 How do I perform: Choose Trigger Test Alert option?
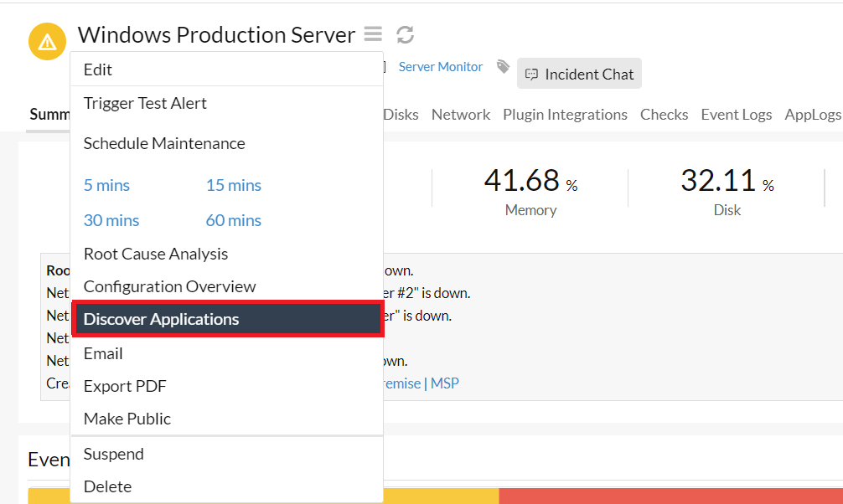(145, 103)
